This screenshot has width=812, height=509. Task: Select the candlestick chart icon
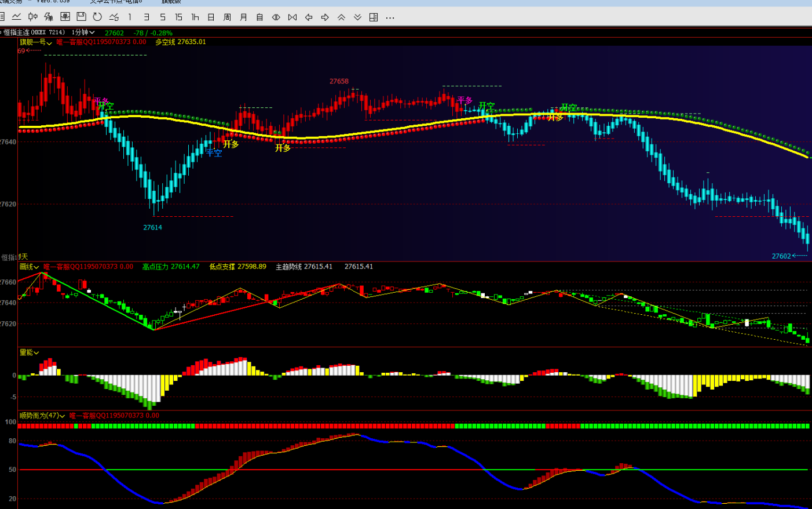[x=32, y=17]
